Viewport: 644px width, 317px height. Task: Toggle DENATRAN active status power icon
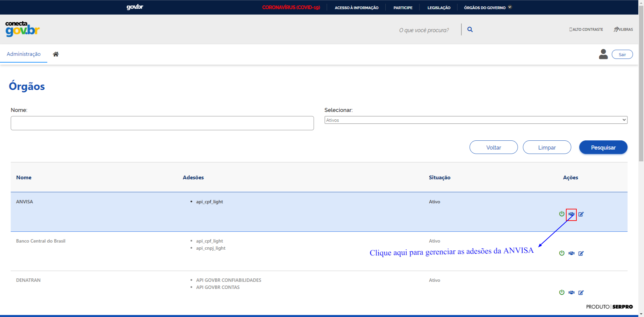[562, 292]
